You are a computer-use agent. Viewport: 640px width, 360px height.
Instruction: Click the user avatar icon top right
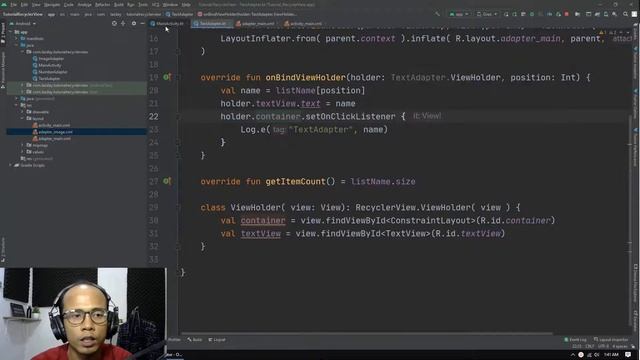click(x=634, y=14)
